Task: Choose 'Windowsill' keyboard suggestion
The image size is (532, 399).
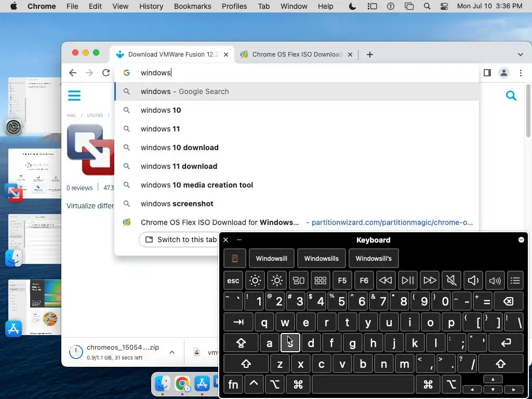Action: coord(271,259)
